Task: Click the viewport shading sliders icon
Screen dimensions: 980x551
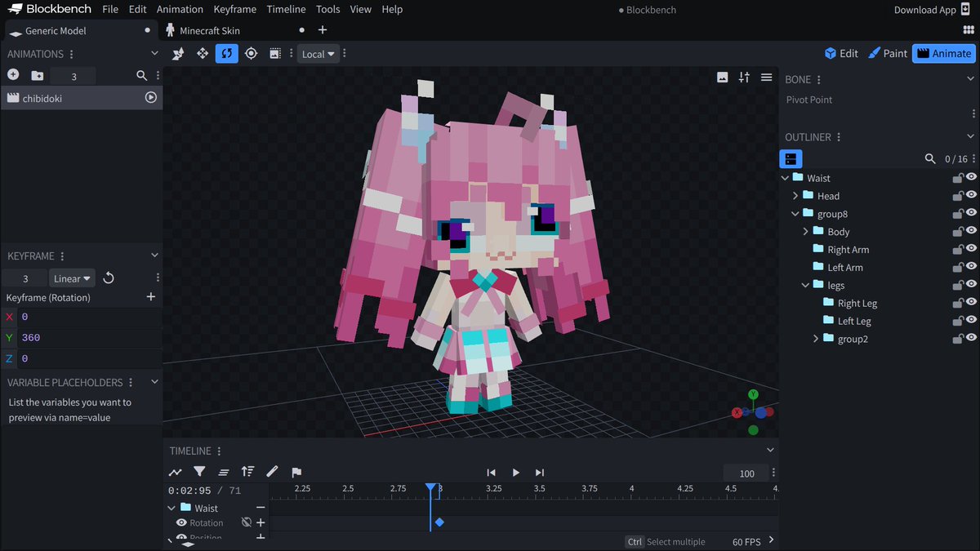Action: click(x=744, y=78)
